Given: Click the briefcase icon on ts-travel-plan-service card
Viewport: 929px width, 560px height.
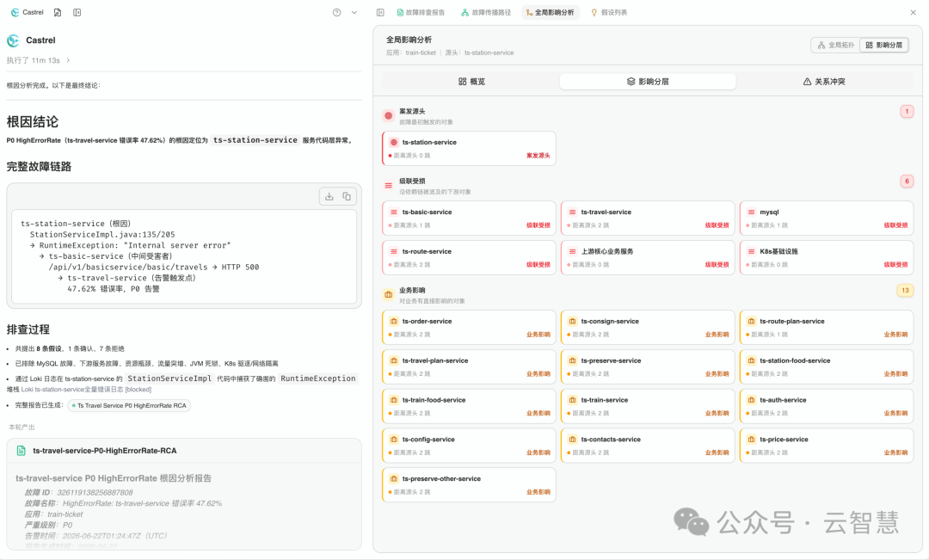Looking at the screenshot, I should tap(393, 360).
